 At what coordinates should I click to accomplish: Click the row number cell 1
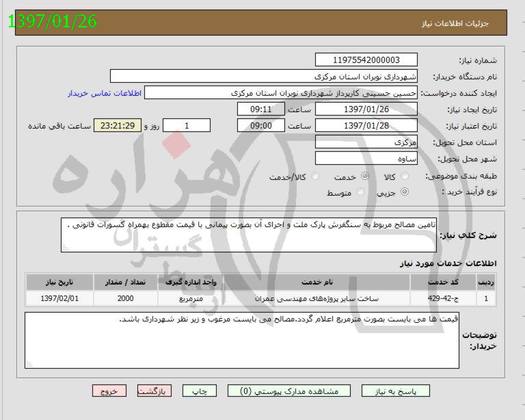[x=486, y=298]
